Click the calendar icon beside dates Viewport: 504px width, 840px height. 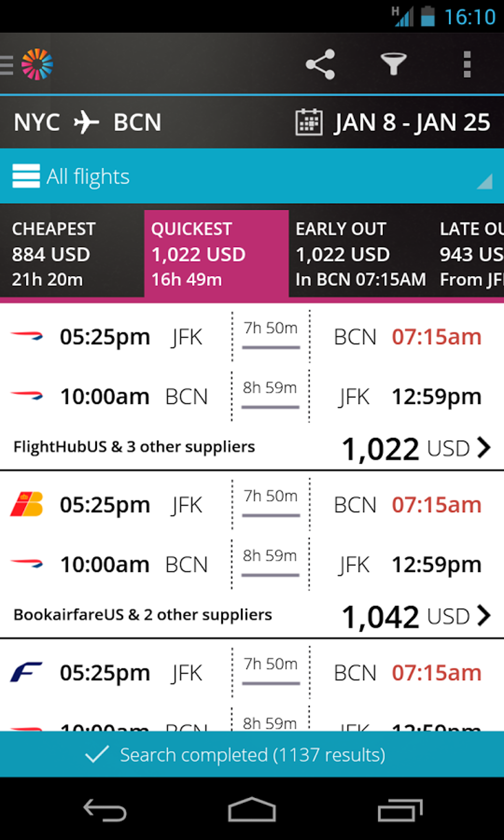309,122
